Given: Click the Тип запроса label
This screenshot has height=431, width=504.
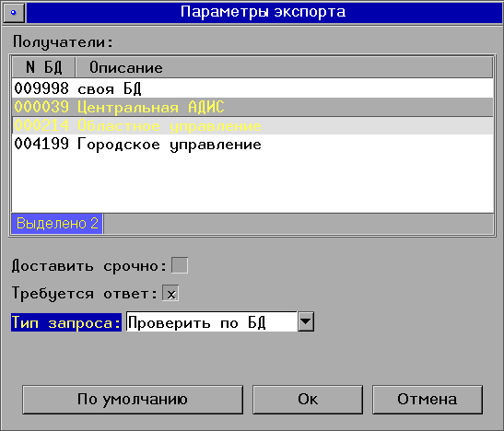Looking at the screenshot, I should pos(66,322).
